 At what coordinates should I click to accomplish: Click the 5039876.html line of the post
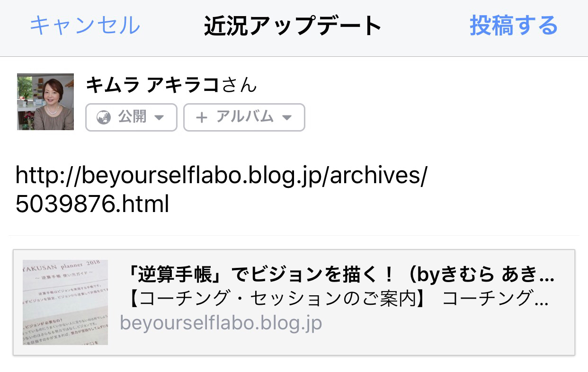92,204
